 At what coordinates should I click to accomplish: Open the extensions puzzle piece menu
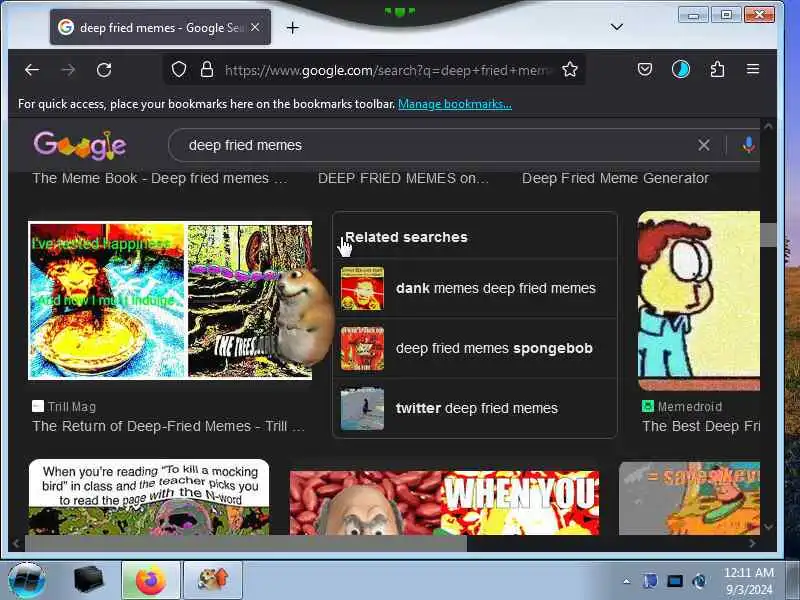click(717, 69)
